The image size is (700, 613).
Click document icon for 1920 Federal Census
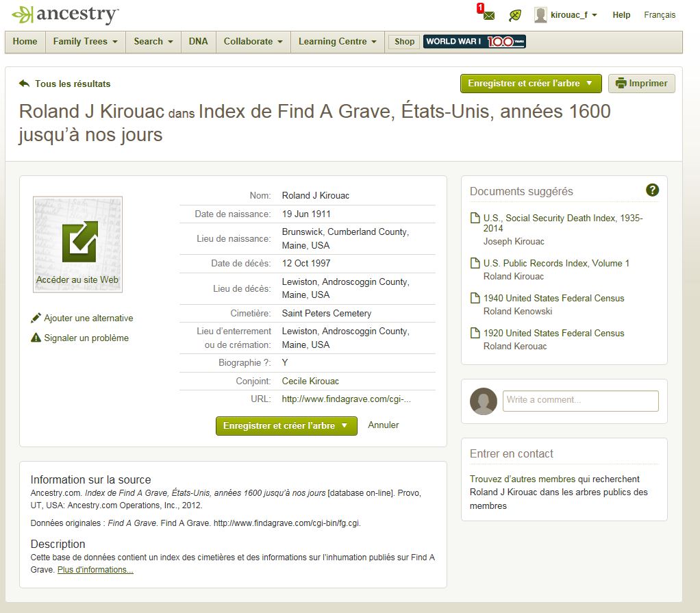(x=475, y=333)
